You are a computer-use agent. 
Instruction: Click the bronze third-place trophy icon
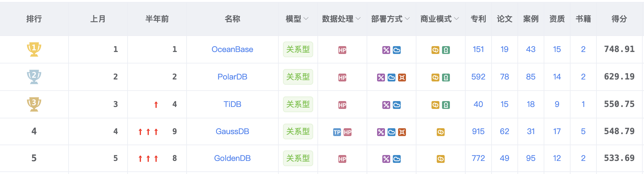click(x=34, y=104)
